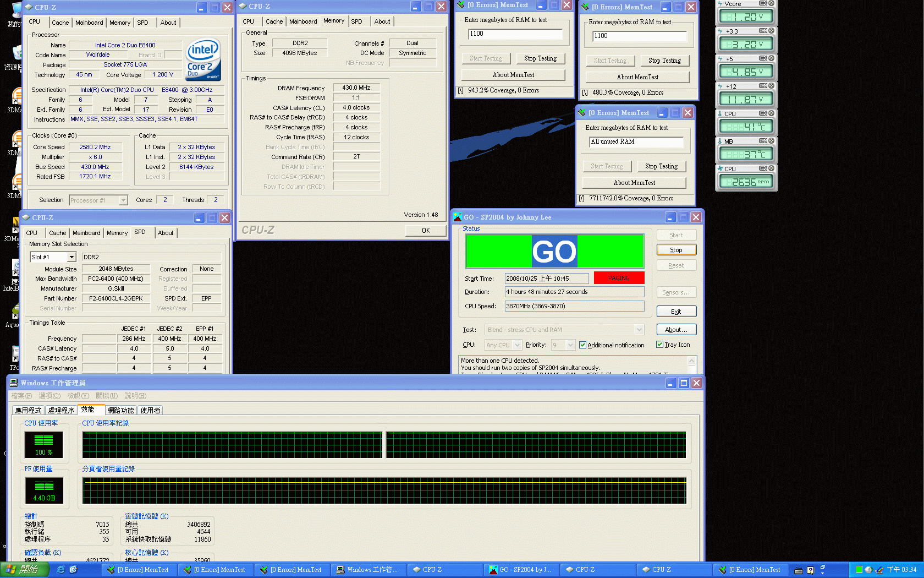Click the red PAGING indicator in SP2004
The height and width of the screenshot is (578, 924).
619,278
